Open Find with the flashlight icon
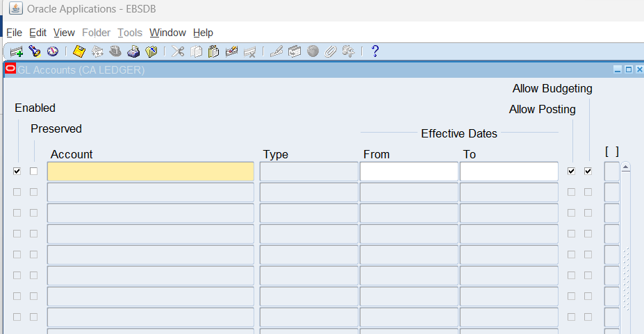The image size is (644, 334). tap(35, 51)
